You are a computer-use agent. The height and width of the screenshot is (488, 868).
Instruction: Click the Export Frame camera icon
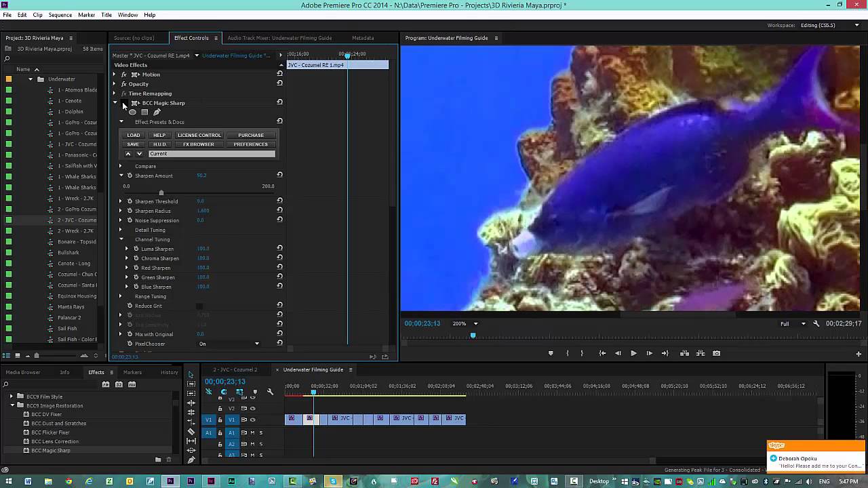716,353
